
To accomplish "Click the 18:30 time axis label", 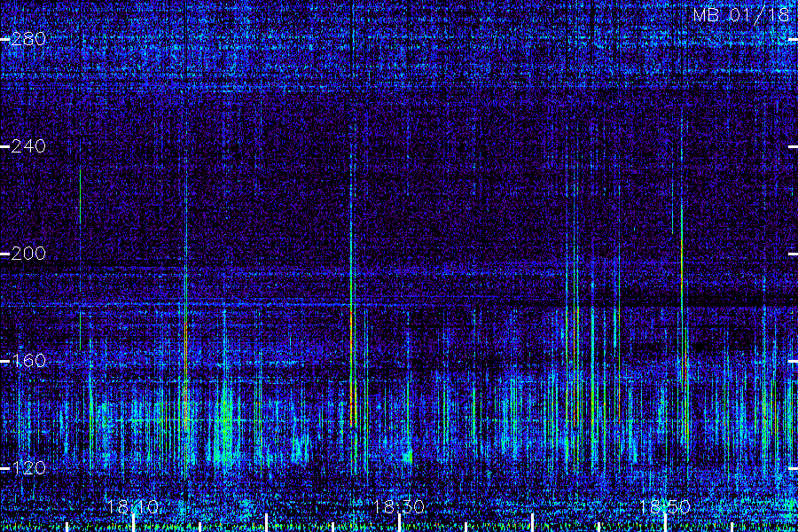I will pos(398,506).
